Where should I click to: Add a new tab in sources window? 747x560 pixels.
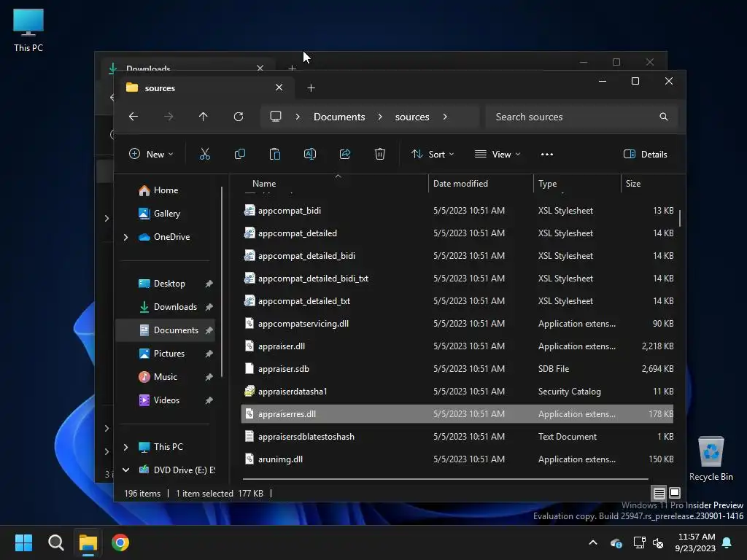tap(311, 87)
